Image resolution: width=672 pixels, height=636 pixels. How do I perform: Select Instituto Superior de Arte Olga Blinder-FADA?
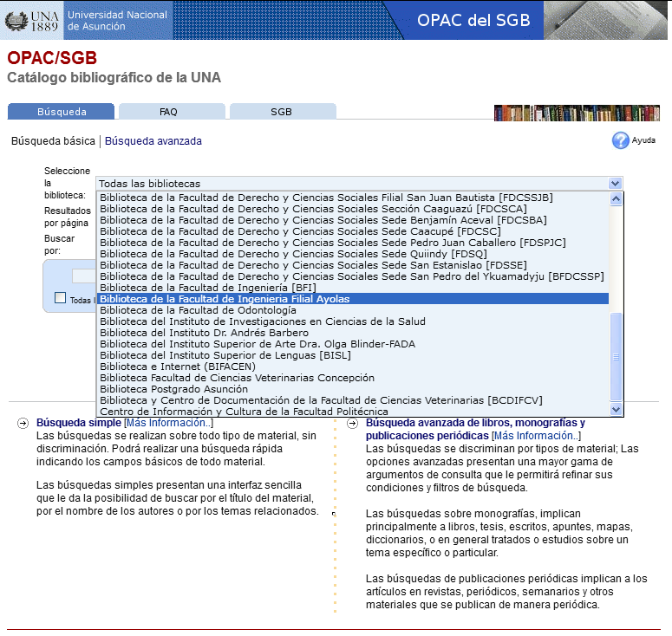352,344
